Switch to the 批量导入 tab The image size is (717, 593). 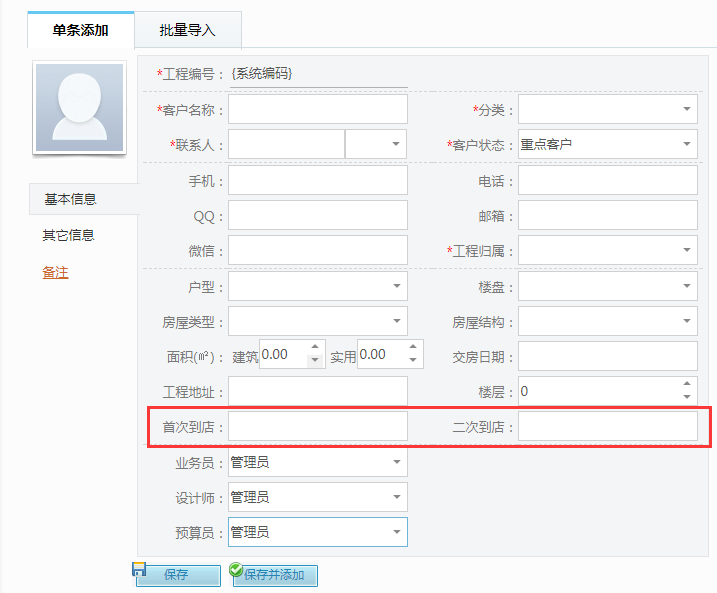[187, 30]
